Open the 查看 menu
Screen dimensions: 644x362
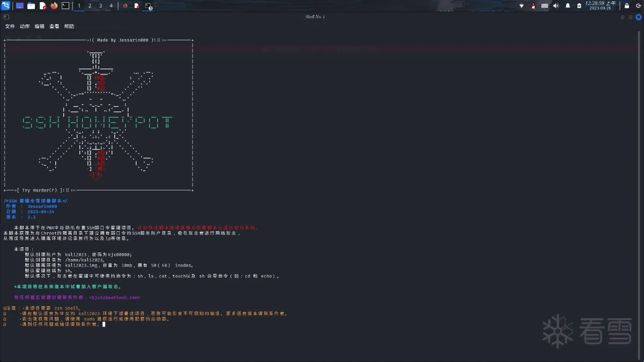pyautogui.click(x=54, y=26)
